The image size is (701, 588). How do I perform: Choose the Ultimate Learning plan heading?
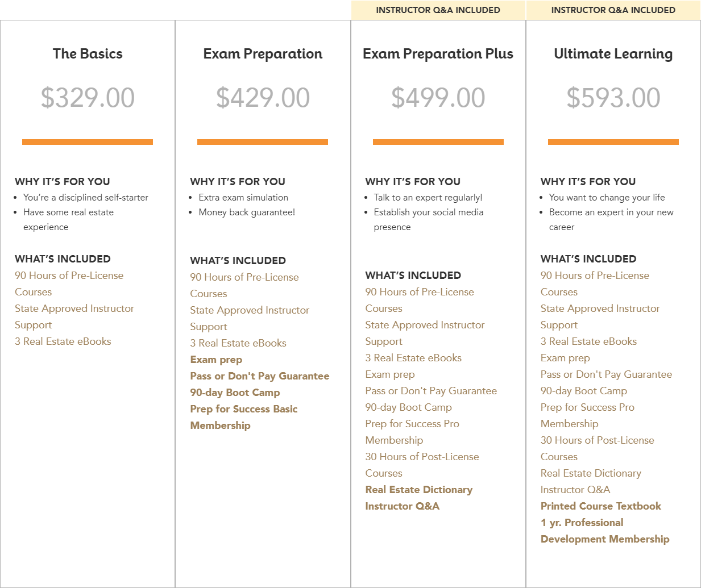coord(613,54)
